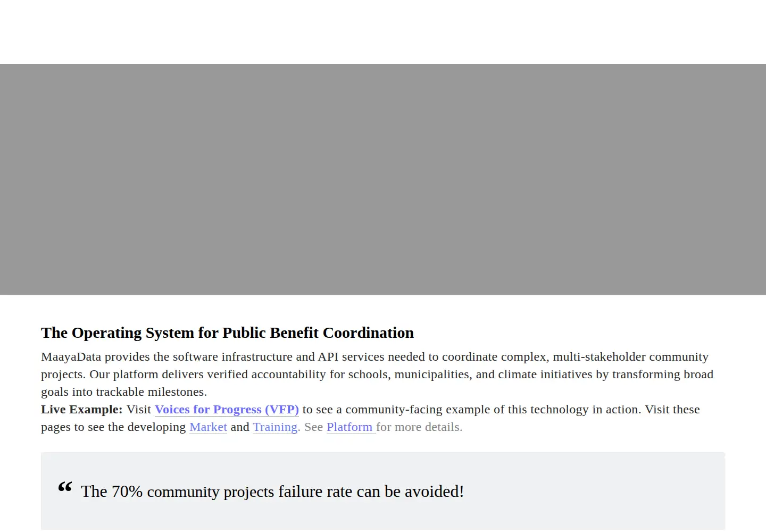Screen dimensions: 766x532
Task: Select the Operating System for Public Benefit heading
Action: tap(227, 332)
